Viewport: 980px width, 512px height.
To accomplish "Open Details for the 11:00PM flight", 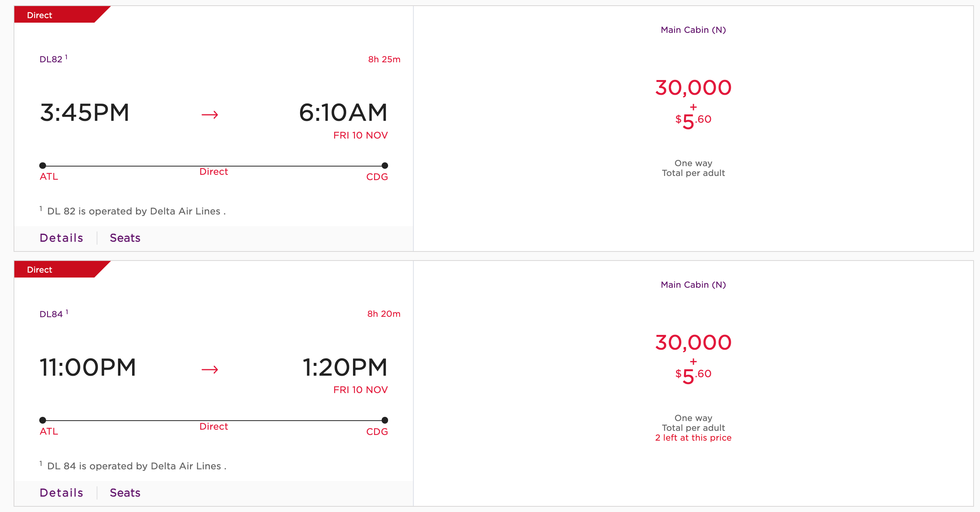I will tap(61, 493).
